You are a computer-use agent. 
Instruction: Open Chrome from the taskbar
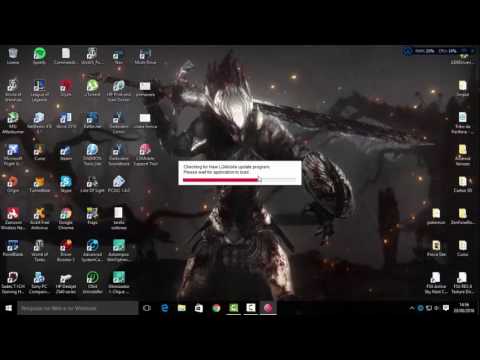point(216,308)
